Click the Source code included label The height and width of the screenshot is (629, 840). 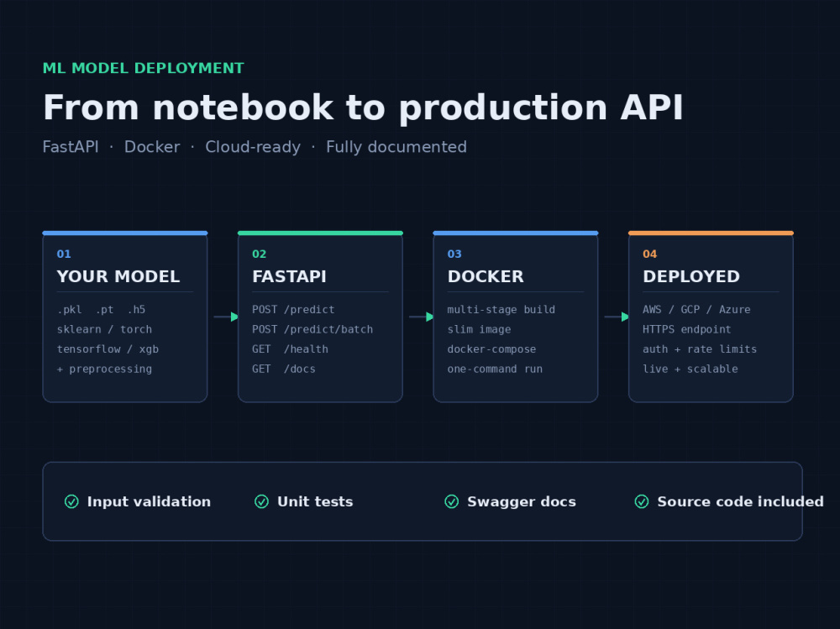pos(741,501)
